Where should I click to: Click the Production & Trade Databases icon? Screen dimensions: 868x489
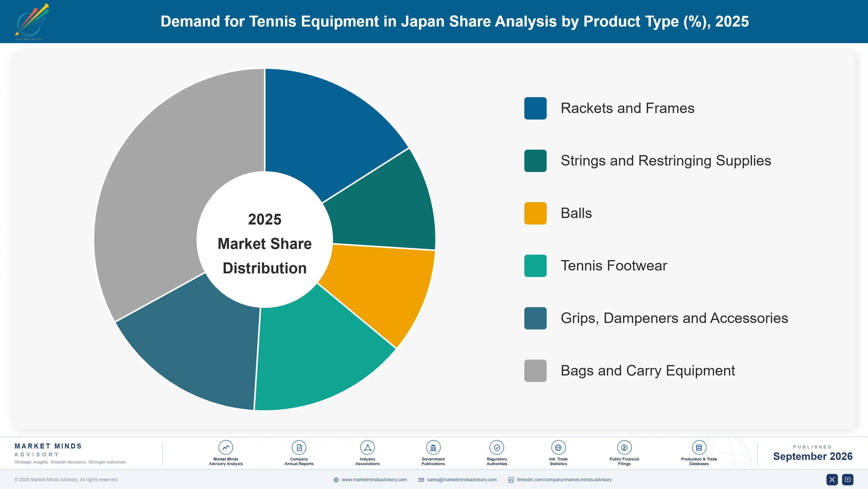(699, 447)
